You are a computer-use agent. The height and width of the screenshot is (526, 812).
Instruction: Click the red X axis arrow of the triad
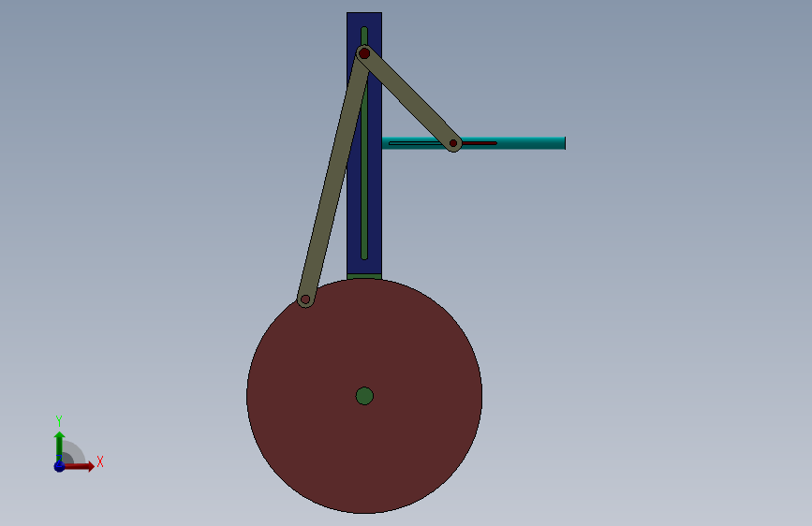[80, 466]
